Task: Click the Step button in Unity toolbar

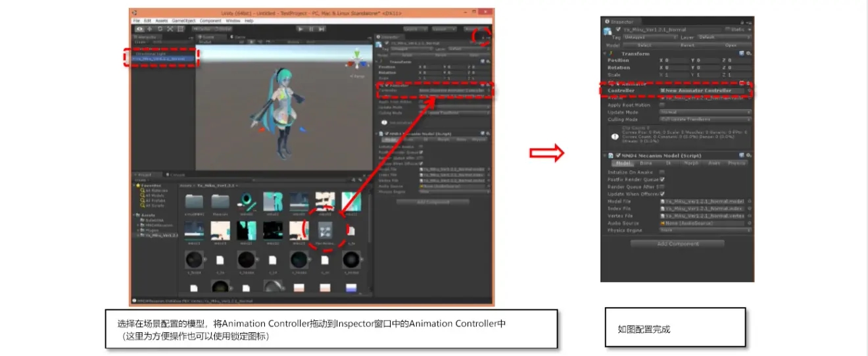Action: pos(322,28)
